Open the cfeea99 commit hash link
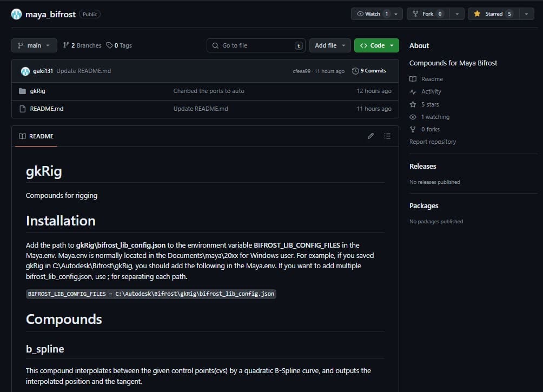The image size is (543, 392). 302,71
